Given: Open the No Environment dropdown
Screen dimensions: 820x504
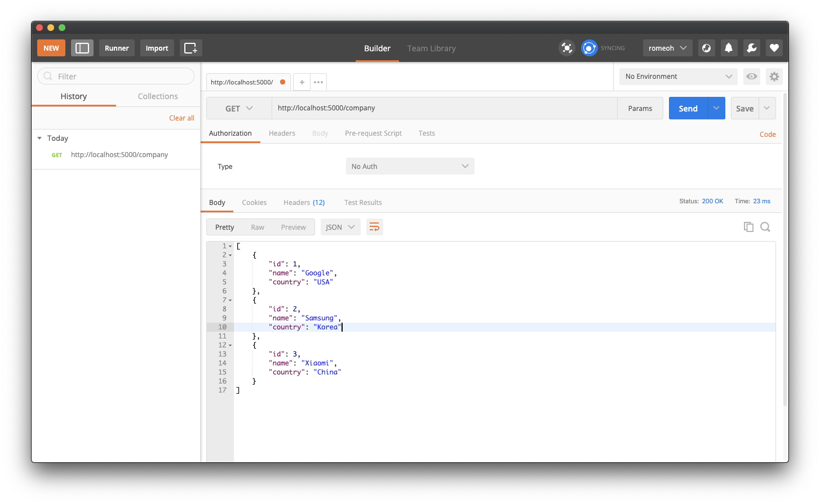Looking at the screenshot, I should 679,77.
